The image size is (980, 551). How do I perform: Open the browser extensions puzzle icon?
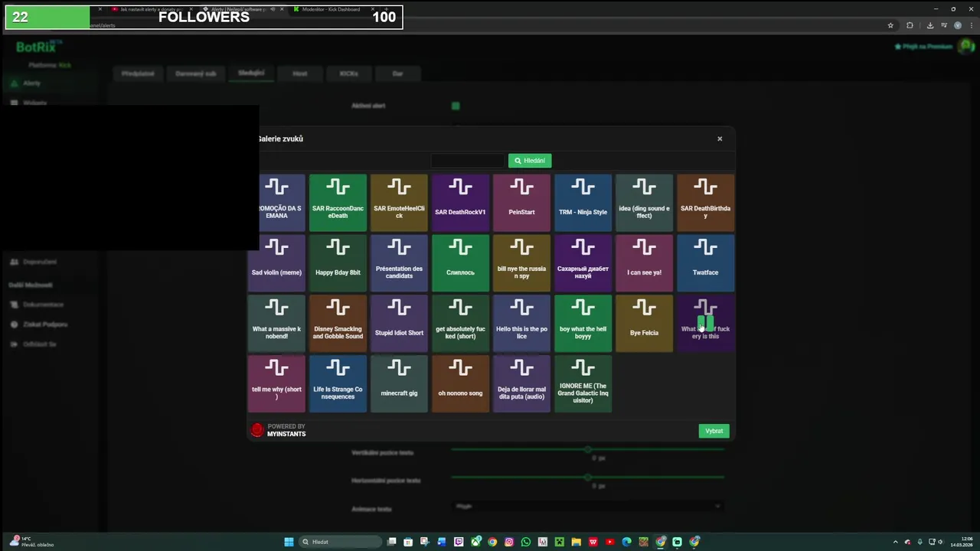[910, 25]
